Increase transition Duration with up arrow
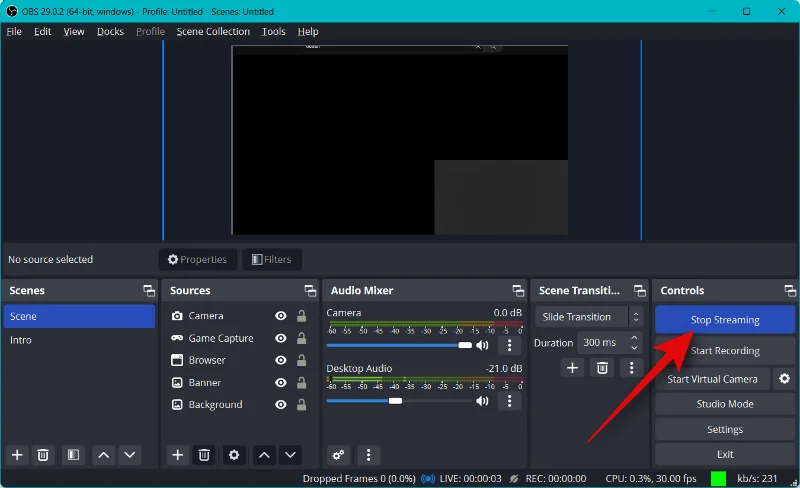The width and height of the screenshot is (800, 488). click(x=634, y=338)
